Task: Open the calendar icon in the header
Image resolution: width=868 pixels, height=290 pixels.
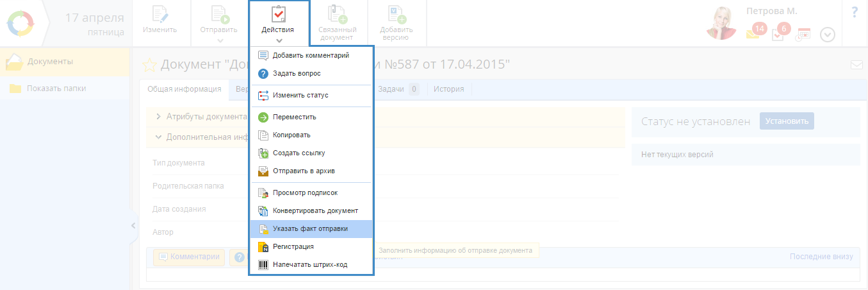Action: [x=803, y=35]
